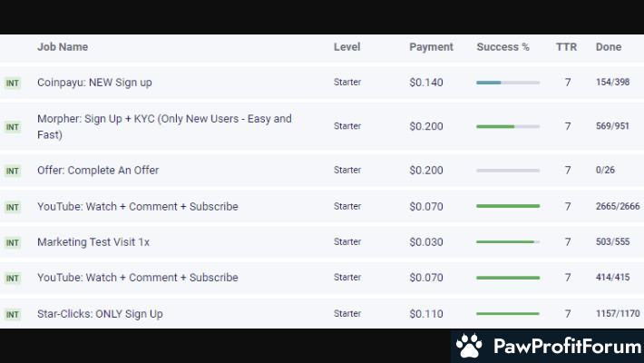Click the Starter level on the Coinpayu row
This screenshot has height=363, width=644.
click(347, 83)
